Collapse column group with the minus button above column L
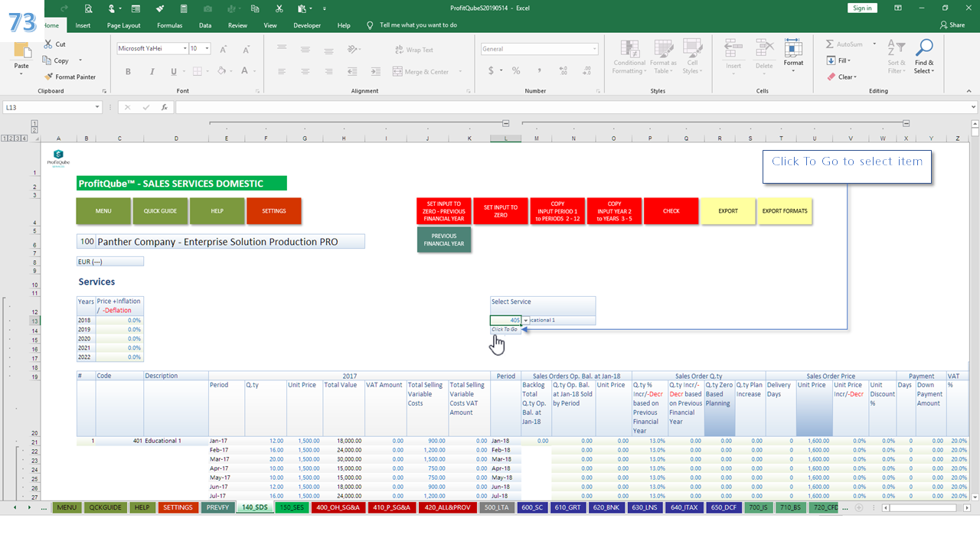The image size is (980, 551). 506,123
